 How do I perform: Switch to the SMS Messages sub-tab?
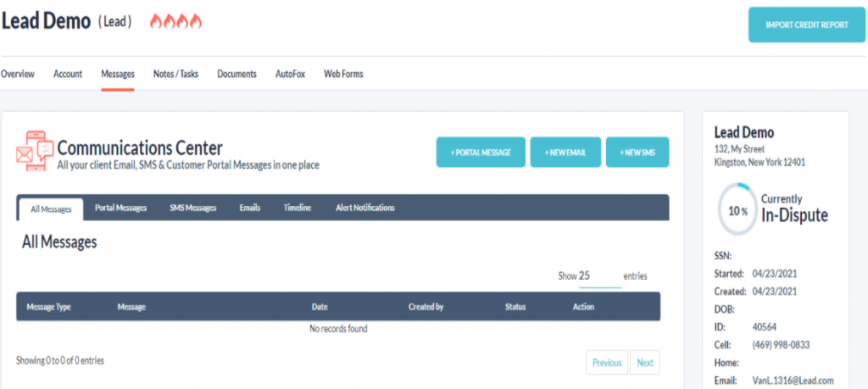tap(192, 208)
